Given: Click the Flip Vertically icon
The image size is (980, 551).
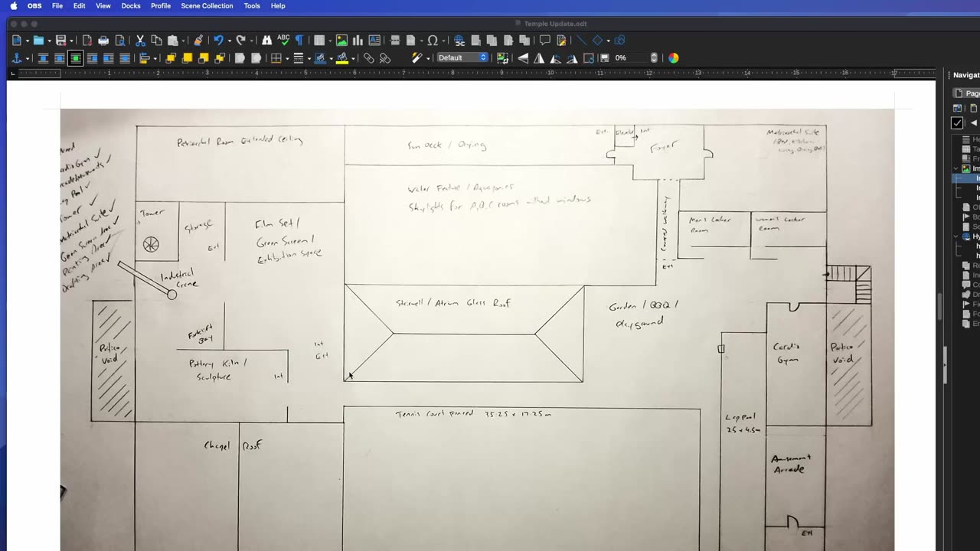Looking at the screenshot, I should pos(523,57).
